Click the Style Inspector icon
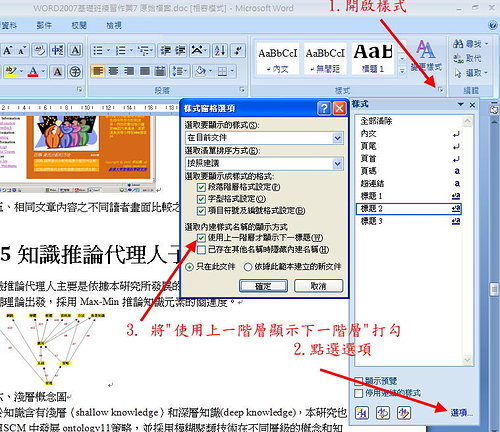This screenshot has width=500, height=432. [x=383, y=413]
